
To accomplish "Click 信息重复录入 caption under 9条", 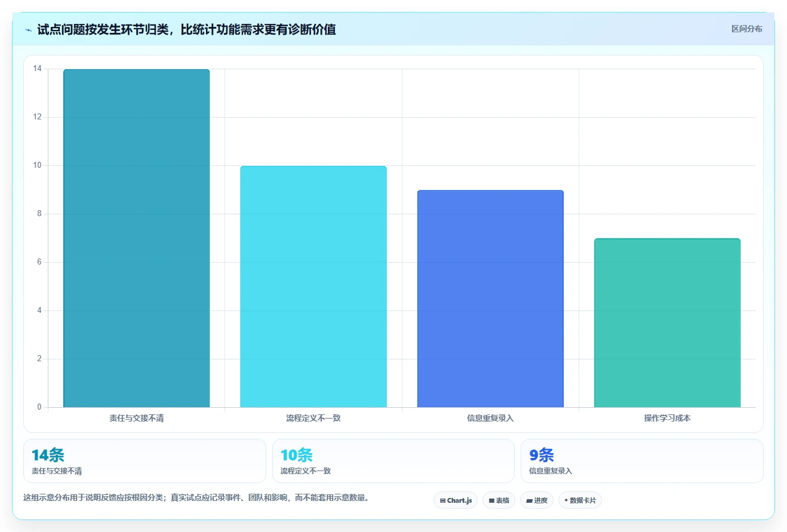I will pos(551,471).
